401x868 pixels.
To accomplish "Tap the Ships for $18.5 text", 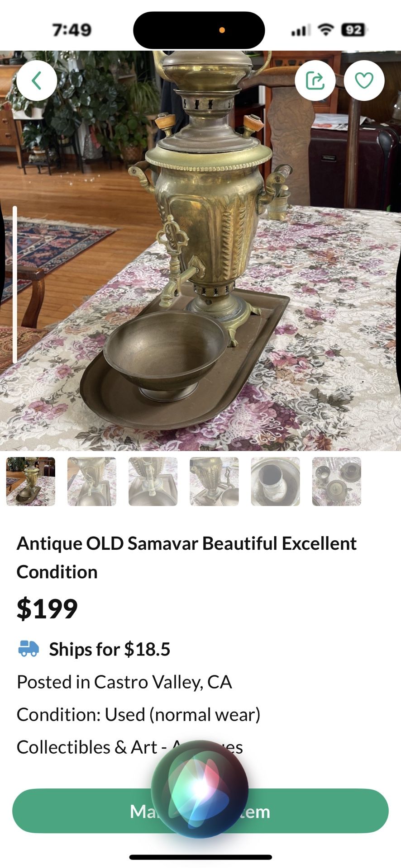I will 110,649.
